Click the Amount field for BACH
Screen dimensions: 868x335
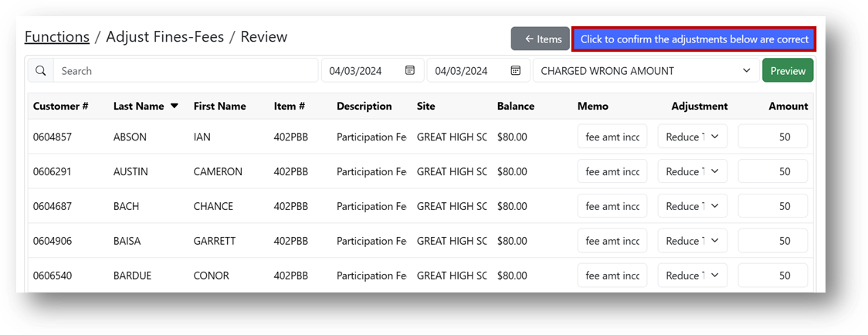coord(773,206)
